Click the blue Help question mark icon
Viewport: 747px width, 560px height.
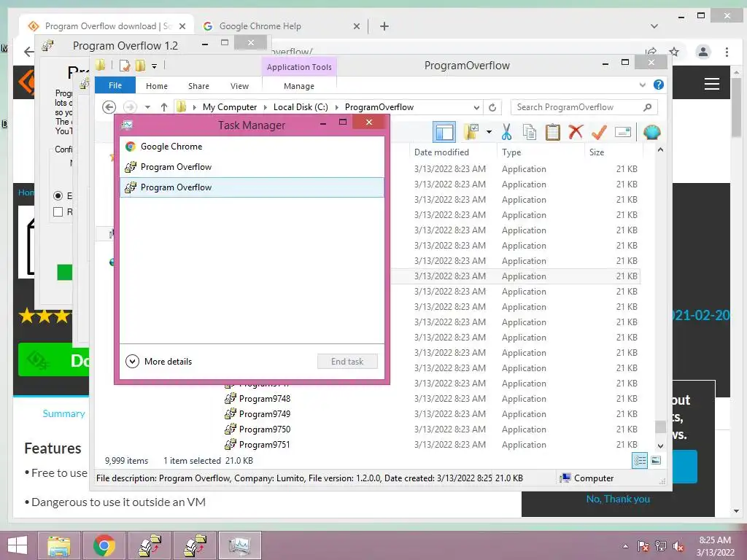[659, 85]
